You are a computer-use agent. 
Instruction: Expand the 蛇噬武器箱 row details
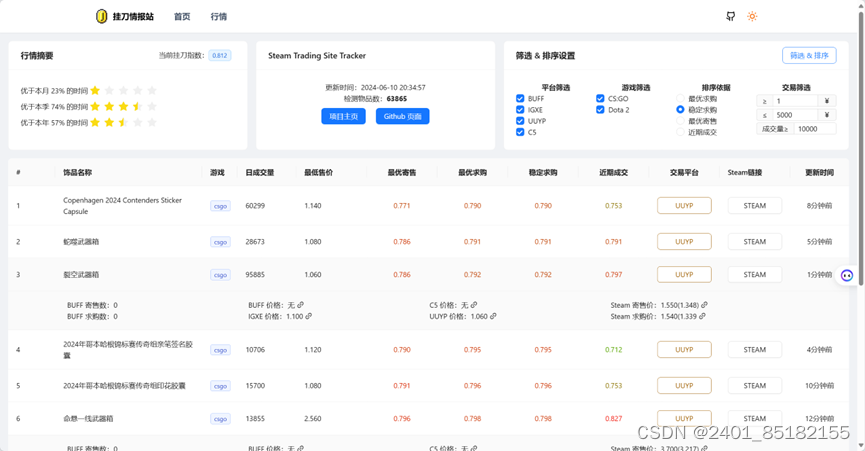coord(429,241)
